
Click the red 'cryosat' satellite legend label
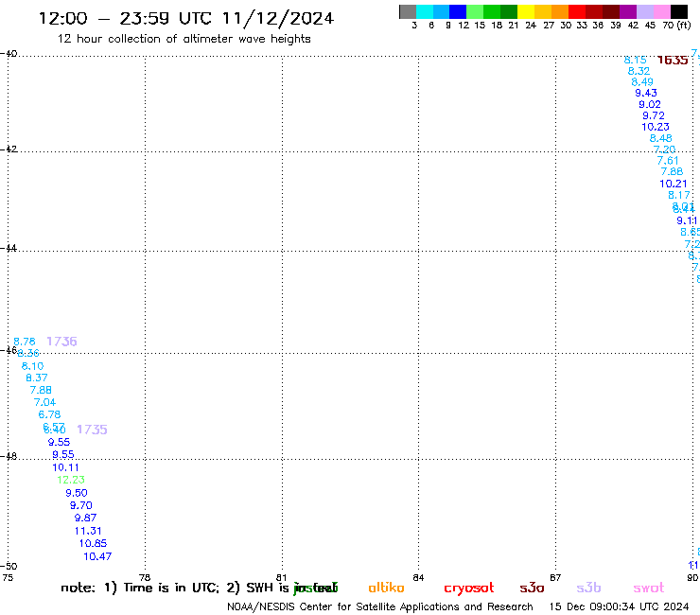tap(469, 589)
